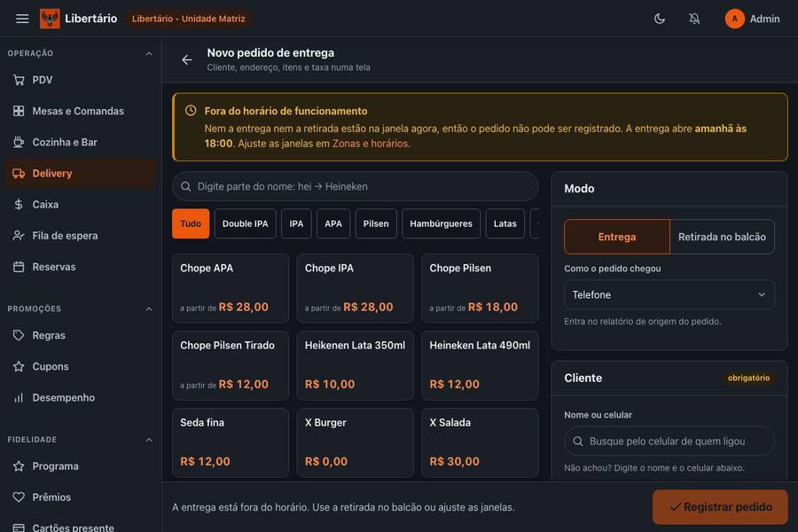Open Programa under Fidelidade
The image size is (798, 532).
82,465
